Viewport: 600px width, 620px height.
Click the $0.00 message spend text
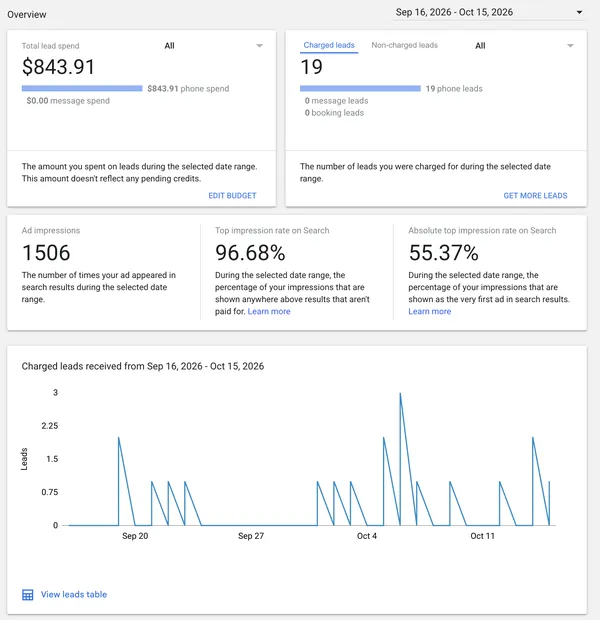(68, 101)
